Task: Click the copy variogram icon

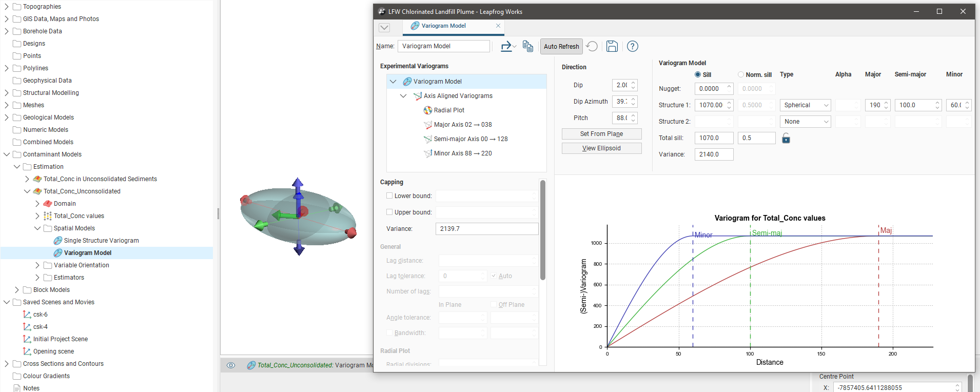Action: point(527,46)
